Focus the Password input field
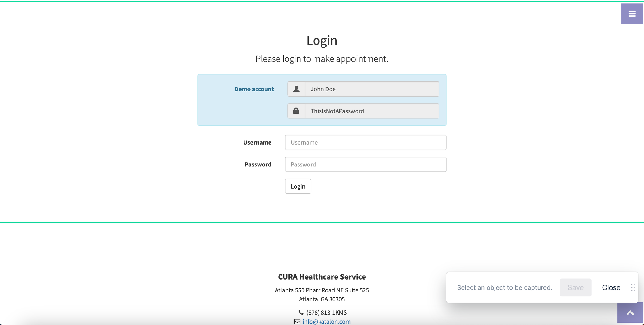Image resolution: width=644 pixels, height=325 pixels. (x=366, y=164)
